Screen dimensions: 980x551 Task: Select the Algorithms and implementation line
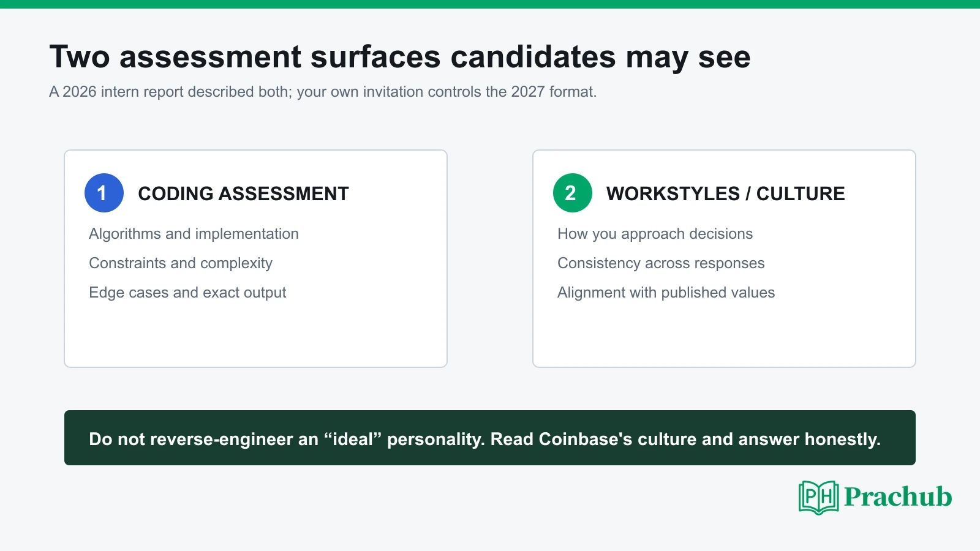[194, 234]
